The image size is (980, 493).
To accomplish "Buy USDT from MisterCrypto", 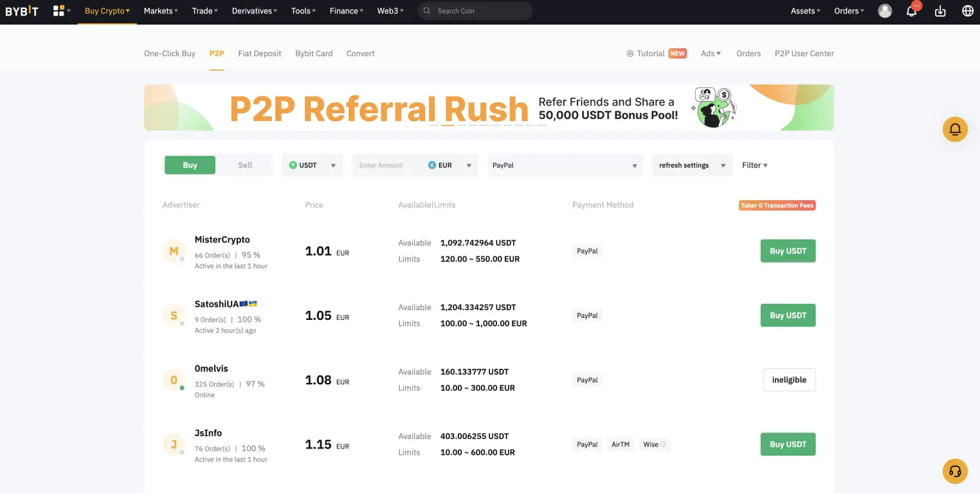I will coord(788,251).
